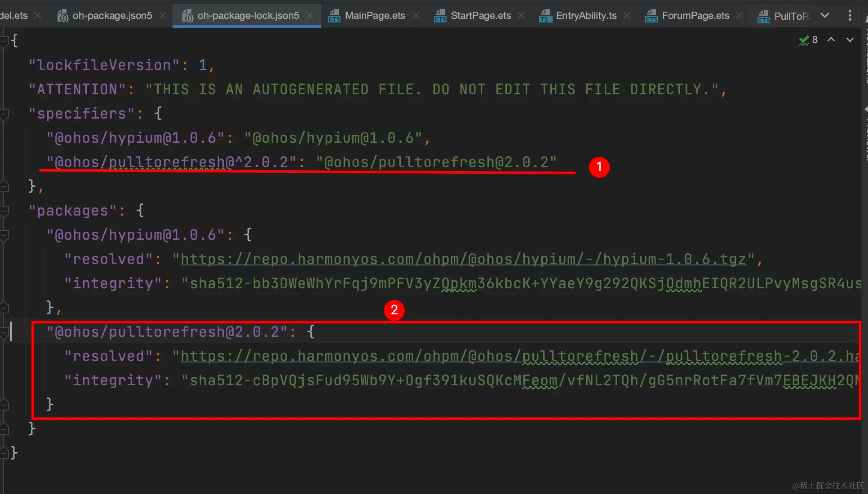Close the ForumPage.ets tab
The width and height of the screenshot is (868, 494).
click(740, 16)
